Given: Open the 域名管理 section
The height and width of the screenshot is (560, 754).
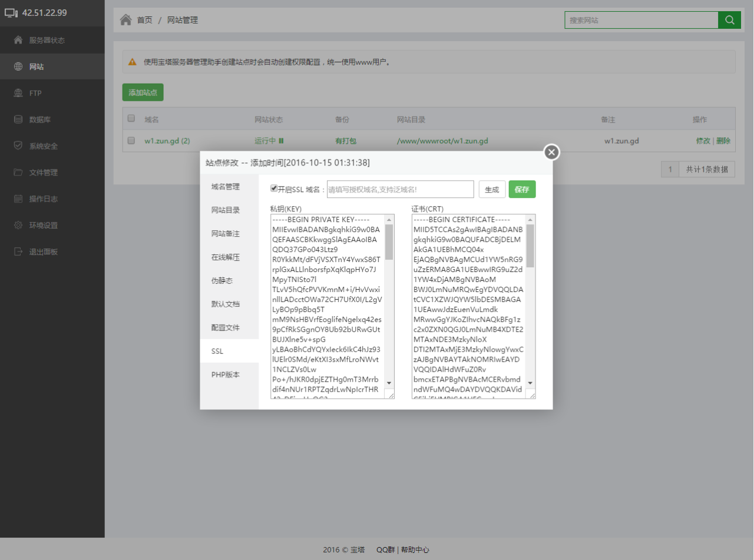Looking at the screenshot, I should [224, 187].
